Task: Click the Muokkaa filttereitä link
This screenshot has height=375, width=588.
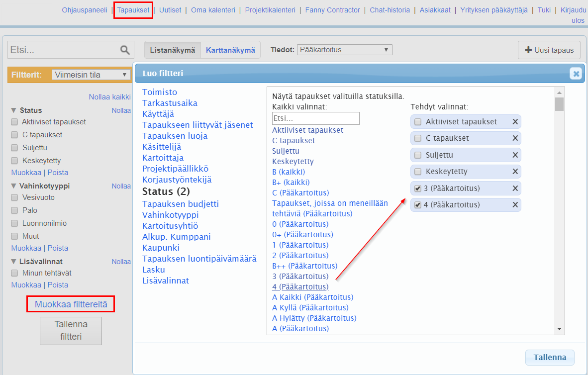Action: pyautogui.click(x=71, y=303)
